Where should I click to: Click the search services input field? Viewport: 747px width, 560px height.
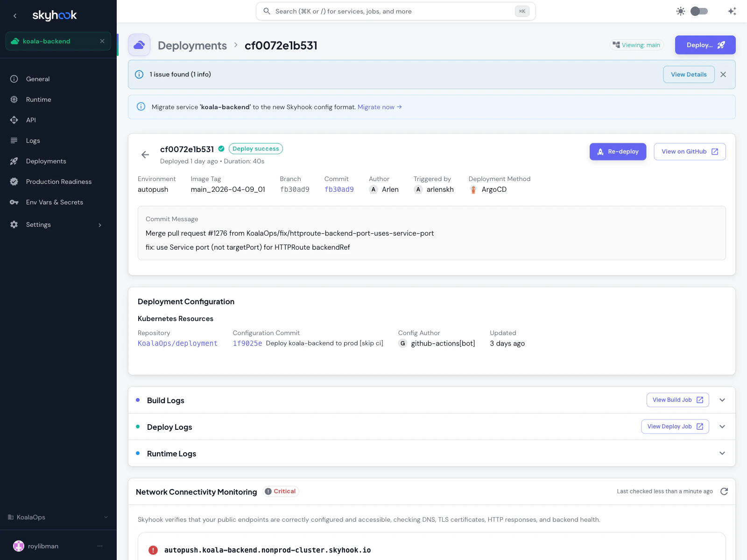[395, 11]
